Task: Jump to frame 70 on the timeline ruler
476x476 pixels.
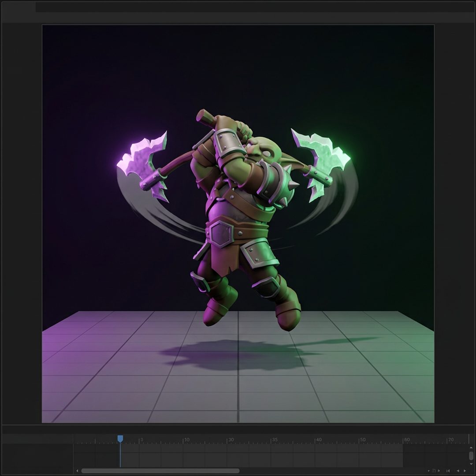Action: [x=451, y=439]
